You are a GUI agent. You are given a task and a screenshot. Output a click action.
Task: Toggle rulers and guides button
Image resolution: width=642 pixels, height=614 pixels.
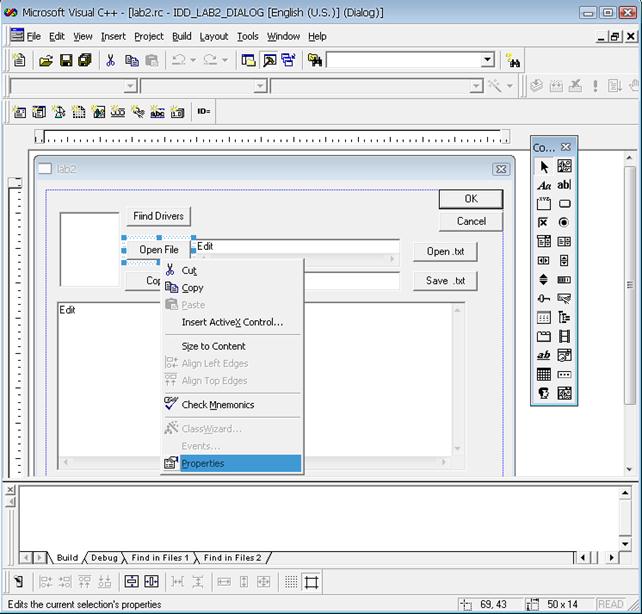(312, 581)
